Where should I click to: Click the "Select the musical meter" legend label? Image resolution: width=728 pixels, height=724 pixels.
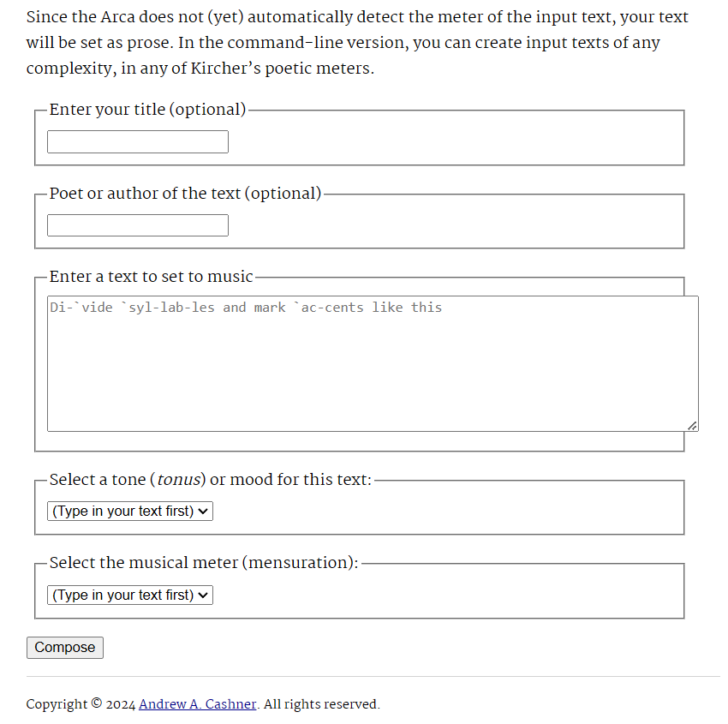click(x=203, y=563)
